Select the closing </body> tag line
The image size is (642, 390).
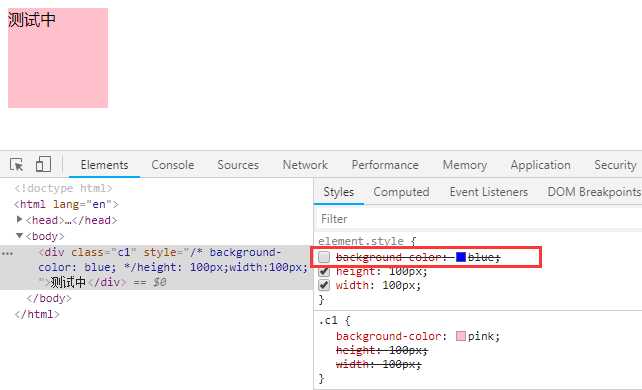[x=49, y=298]
